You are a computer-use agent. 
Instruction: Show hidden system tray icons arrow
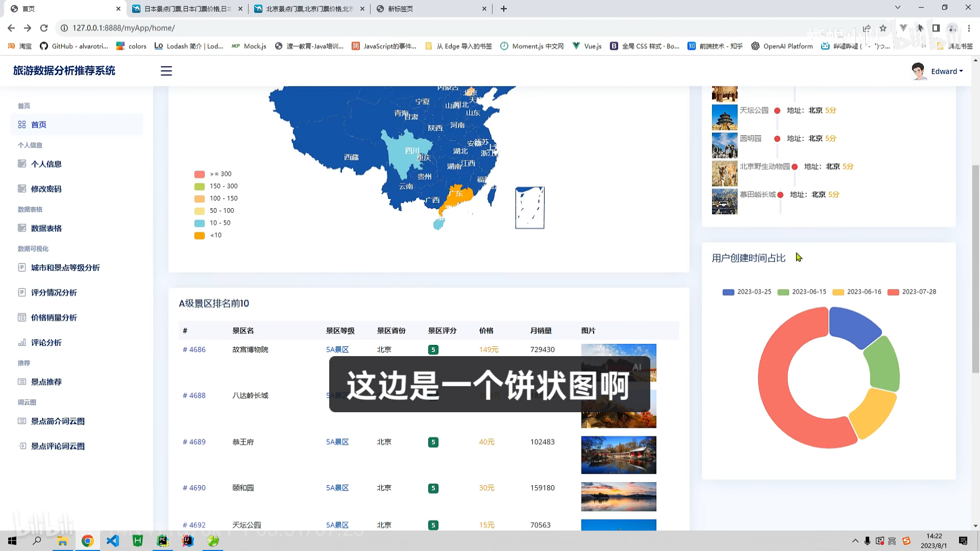pos(855,541)
